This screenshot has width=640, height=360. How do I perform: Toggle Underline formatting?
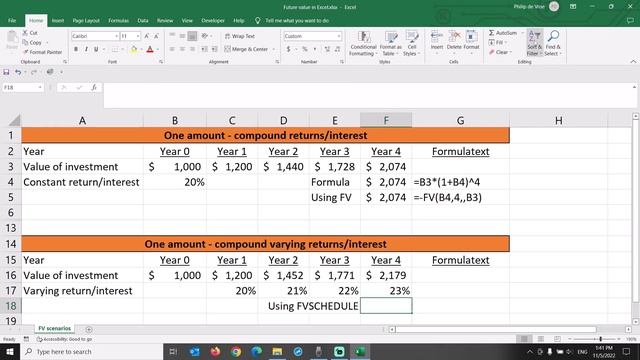(96, 49)
